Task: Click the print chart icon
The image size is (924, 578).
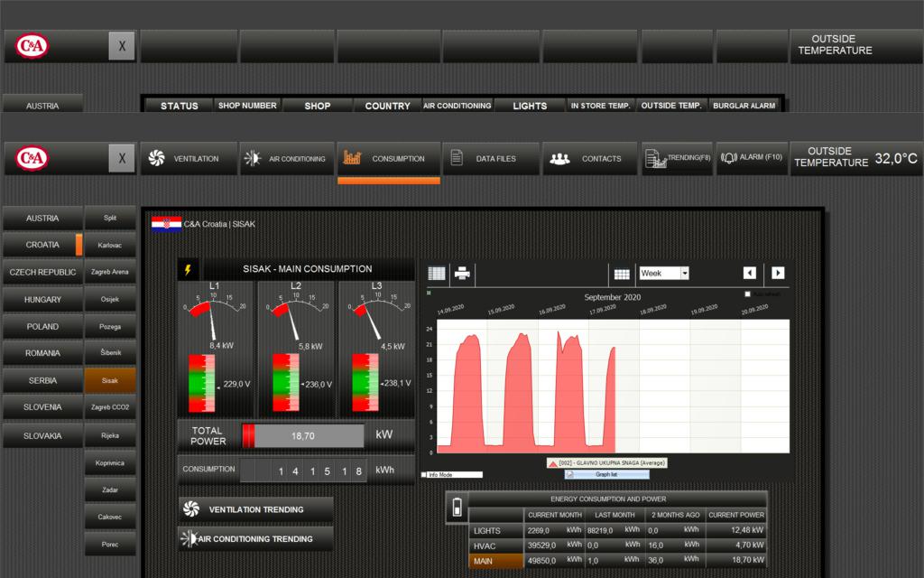Action: tap(462, 274)
